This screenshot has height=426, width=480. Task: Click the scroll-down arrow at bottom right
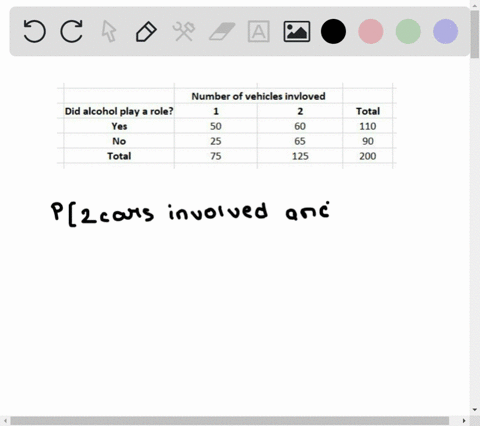tap(475, 410)
